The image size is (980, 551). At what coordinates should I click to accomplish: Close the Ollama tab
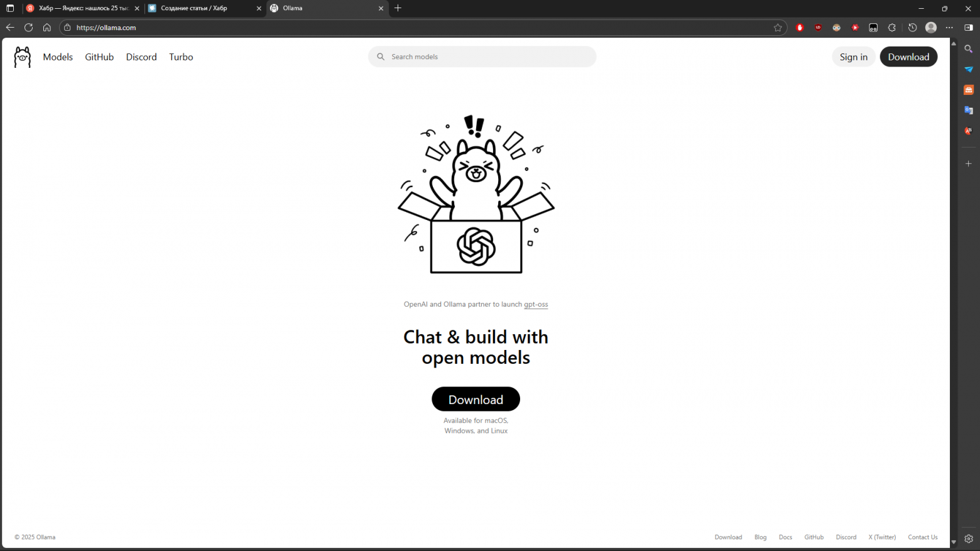click(x=381, y=8)
